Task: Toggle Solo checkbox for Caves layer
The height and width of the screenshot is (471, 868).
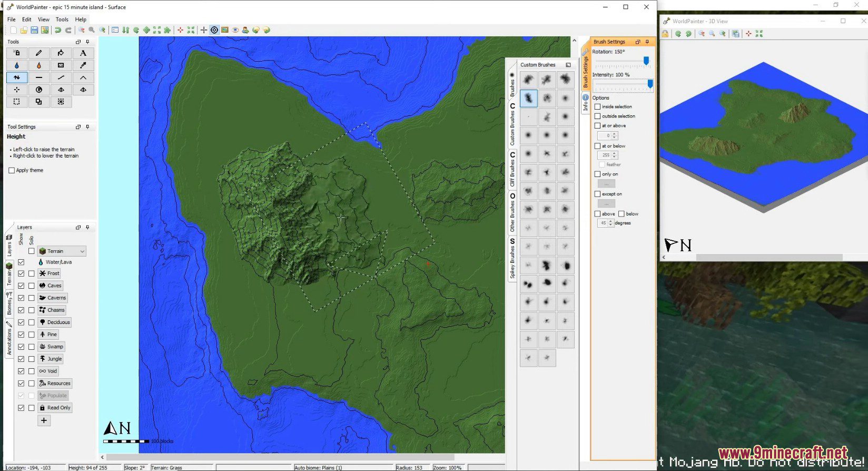Action: point(32,286)
